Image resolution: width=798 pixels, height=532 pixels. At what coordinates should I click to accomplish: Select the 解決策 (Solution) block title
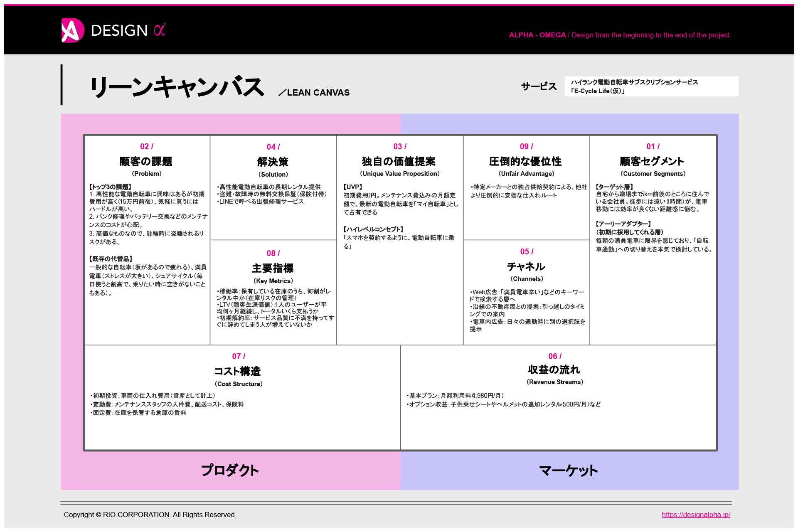(273, 162)
